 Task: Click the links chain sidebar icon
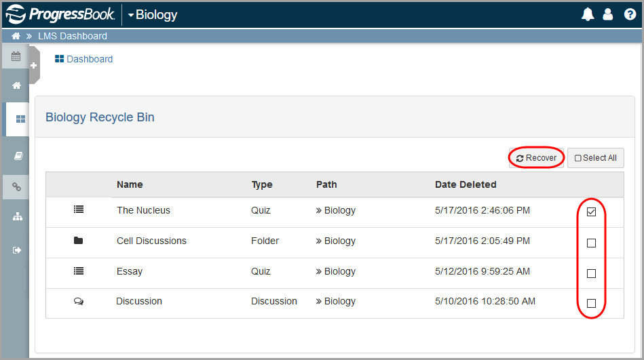click(17, 186)
